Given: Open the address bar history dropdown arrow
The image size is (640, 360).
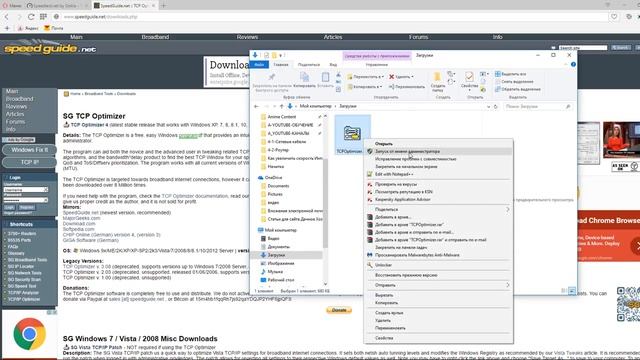Looking at the screenshot, I should tap(488, 107).
